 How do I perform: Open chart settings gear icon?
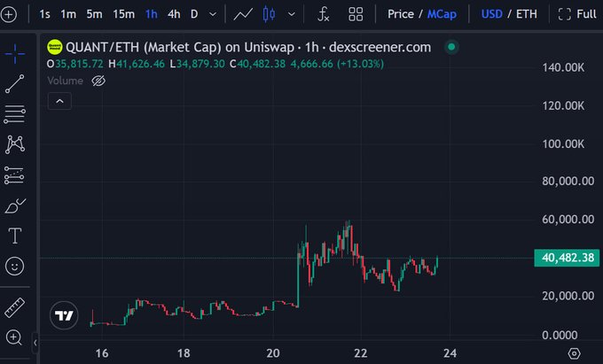[x=574, y=353]
